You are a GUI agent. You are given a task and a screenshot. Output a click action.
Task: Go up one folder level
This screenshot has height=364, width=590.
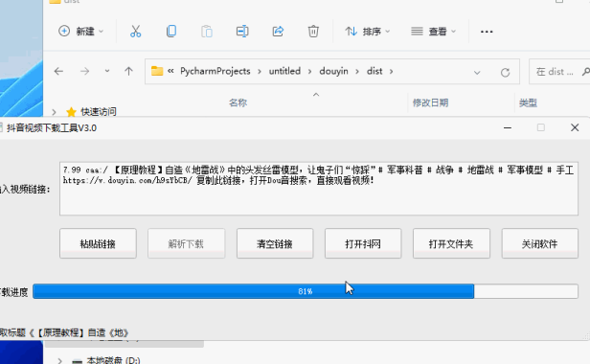(128, 71)
